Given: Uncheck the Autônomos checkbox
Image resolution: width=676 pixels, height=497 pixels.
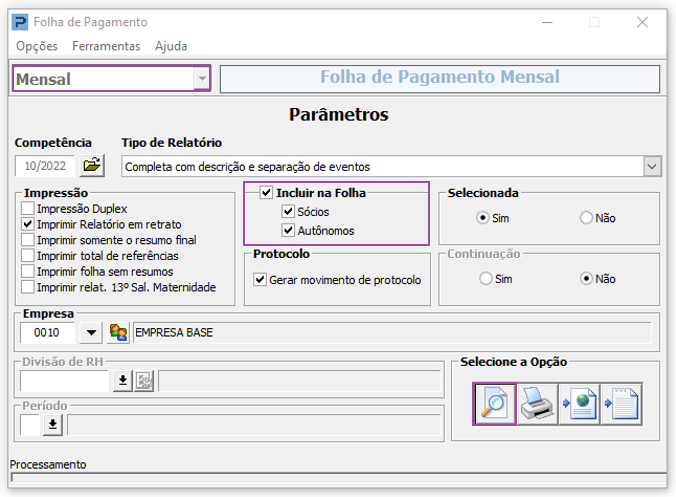Looking at the screenshot, I should [288, 231].
